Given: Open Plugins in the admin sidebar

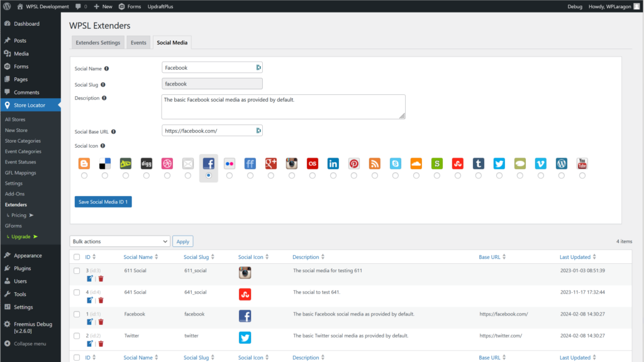Looking at the screenshot, I should click(22, 268).
